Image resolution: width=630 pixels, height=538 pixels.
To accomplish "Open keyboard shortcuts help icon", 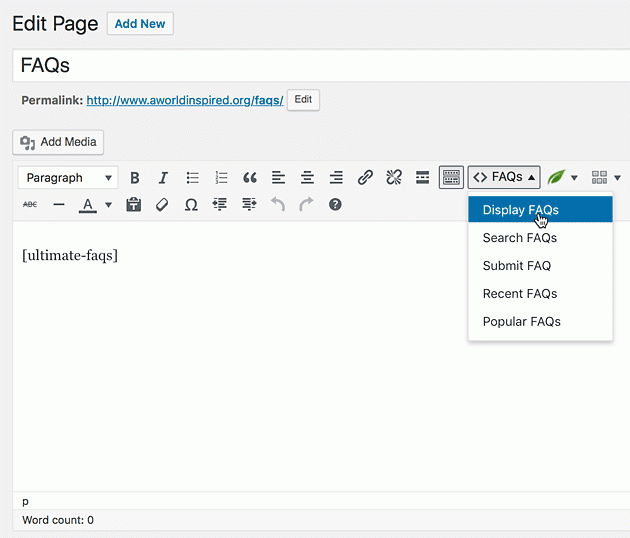I will (335, 205).
